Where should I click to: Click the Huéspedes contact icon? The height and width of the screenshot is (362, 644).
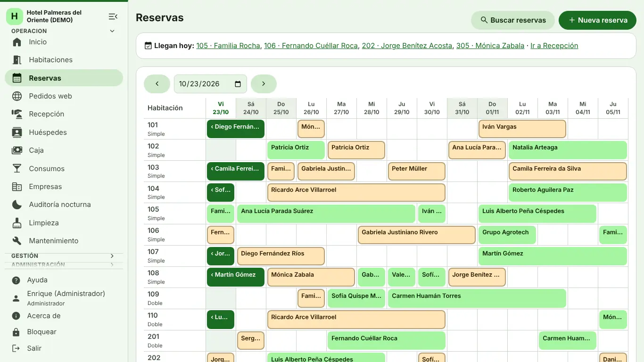coord(17,132)
